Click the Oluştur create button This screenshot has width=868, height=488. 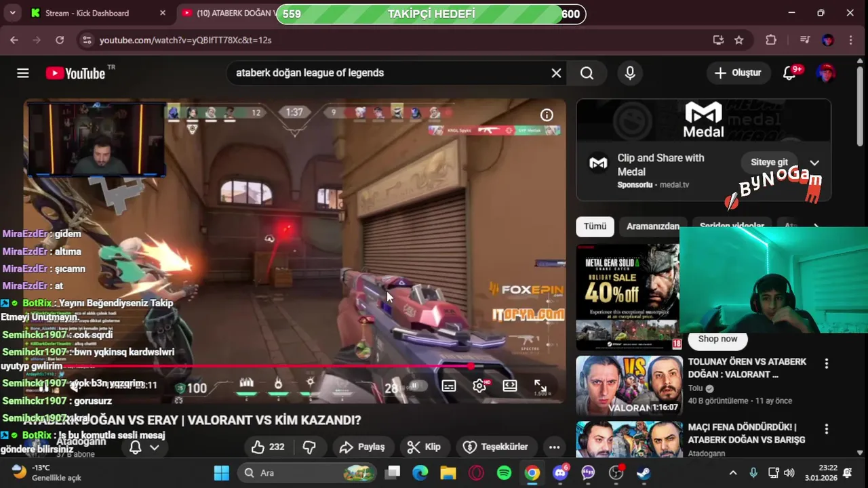738,73
